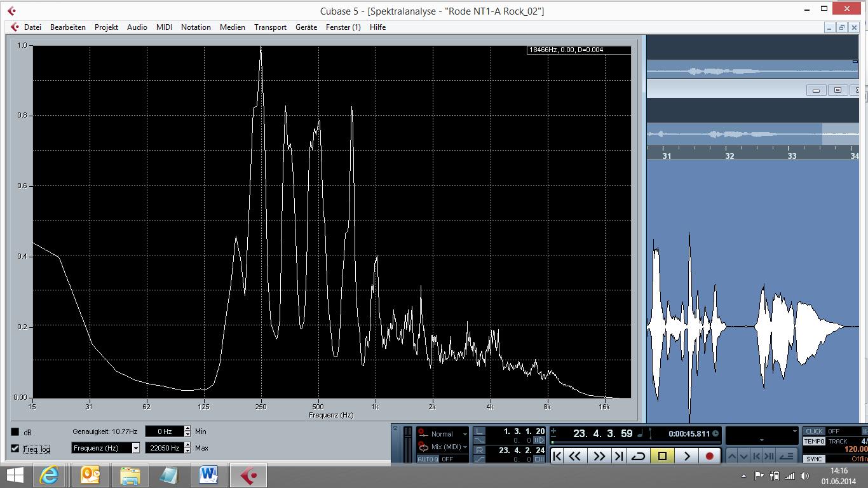
Task: Open the Transport menu
Action: [x=270, y=27]
